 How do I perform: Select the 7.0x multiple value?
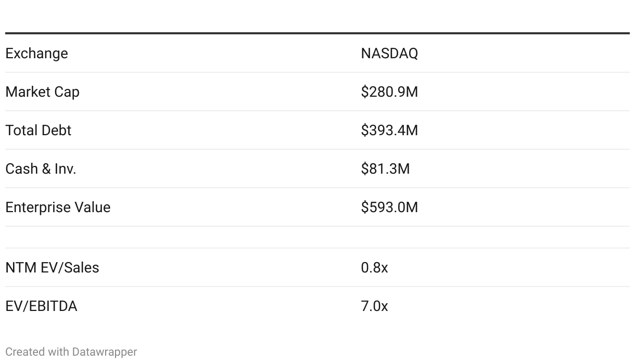pos(374,306)
